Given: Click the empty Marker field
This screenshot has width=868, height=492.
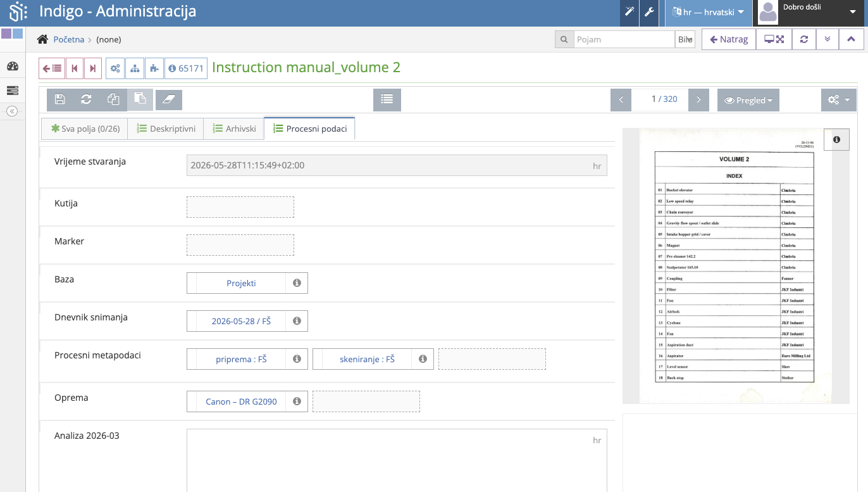Looking at the screenshot, I should [x=240, y=245].
